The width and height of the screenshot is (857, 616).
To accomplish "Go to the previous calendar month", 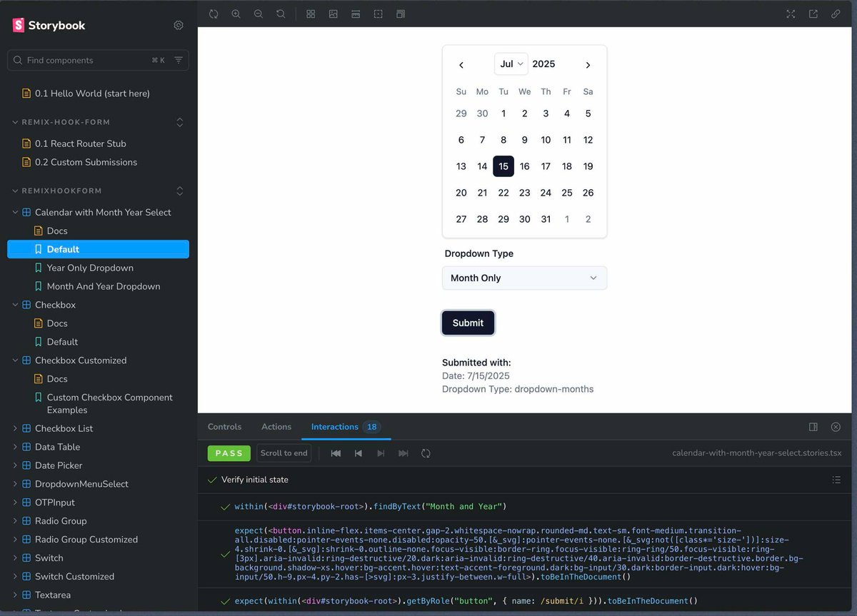I will pos(461,65).
